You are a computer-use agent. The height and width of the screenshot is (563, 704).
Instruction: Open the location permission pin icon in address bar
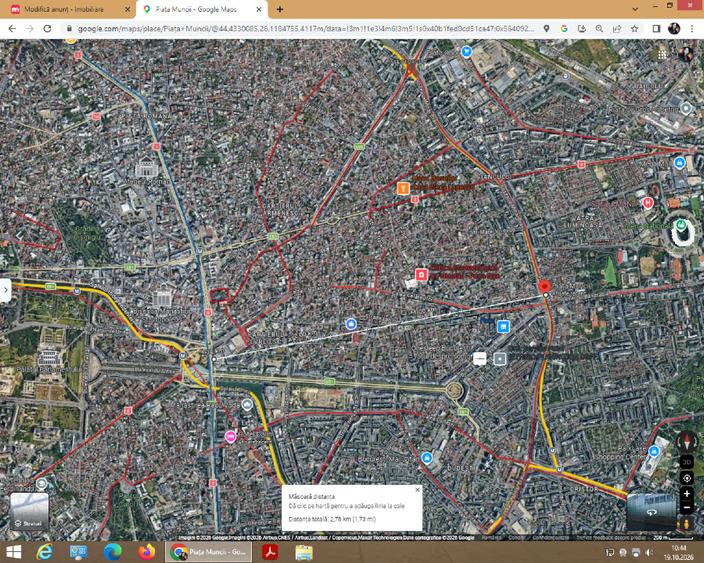[x=546, y=29]
